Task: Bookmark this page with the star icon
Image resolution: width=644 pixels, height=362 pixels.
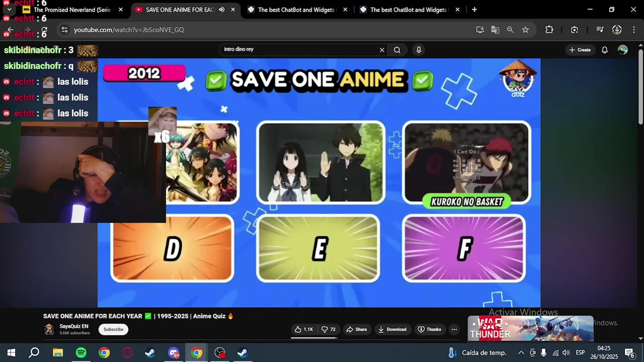Action: [525, 30]
